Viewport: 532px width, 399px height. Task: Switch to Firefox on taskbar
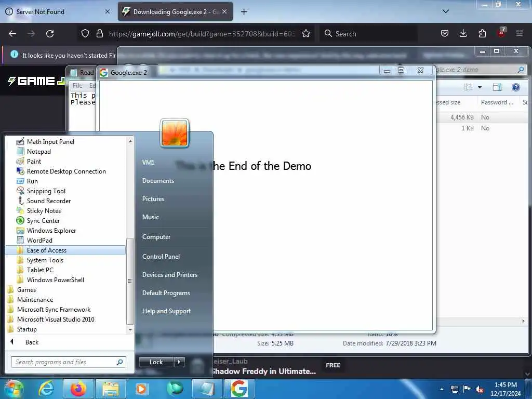coord(78,389)
